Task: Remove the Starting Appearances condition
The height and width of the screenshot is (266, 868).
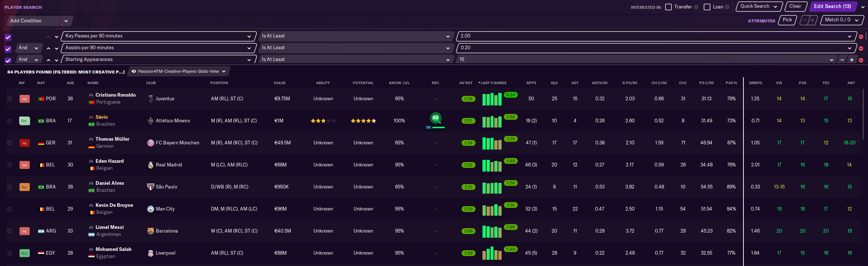Action: coord(861,60)
